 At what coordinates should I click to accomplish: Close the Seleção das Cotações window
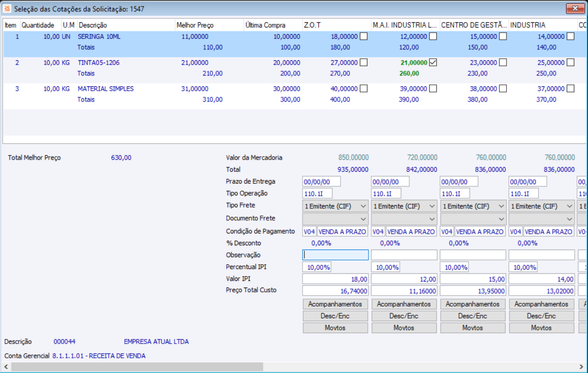(575, 9)
